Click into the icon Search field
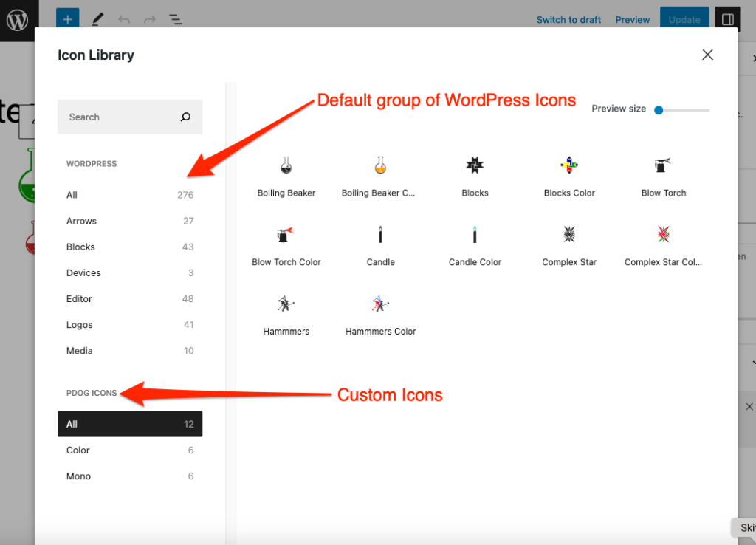 (118, 117)
